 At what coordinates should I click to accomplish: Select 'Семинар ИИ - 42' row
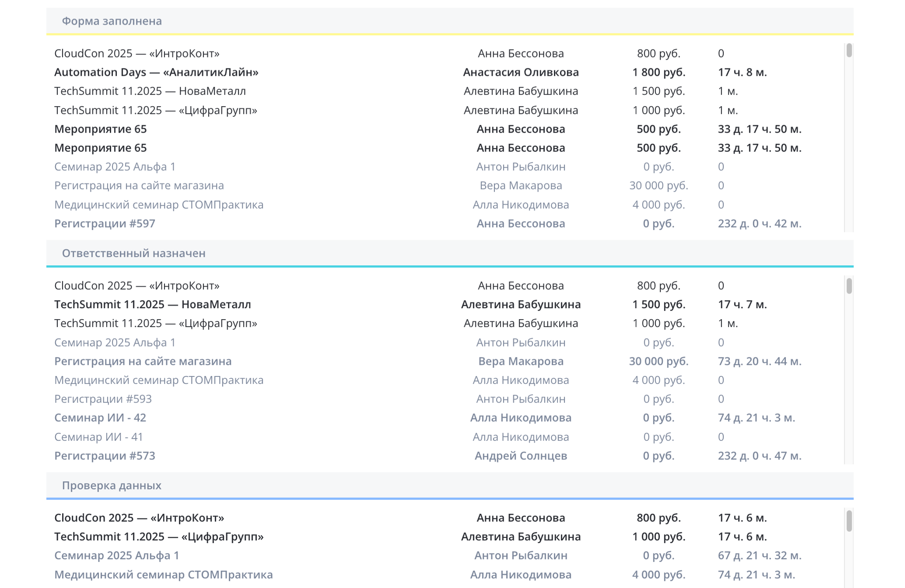click(x=100, y=417)
